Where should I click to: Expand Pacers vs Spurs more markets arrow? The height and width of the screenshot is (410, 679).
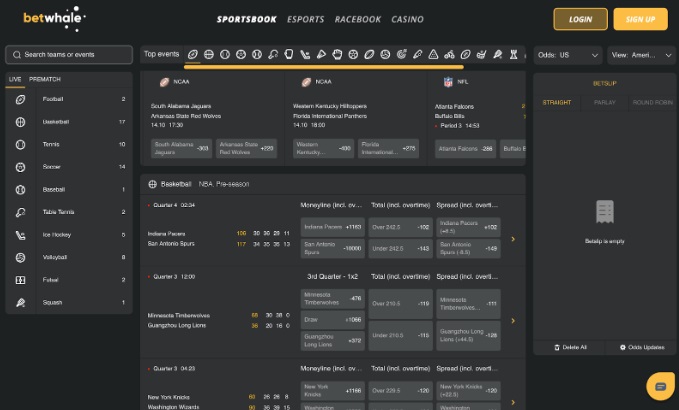click(513, 239)
